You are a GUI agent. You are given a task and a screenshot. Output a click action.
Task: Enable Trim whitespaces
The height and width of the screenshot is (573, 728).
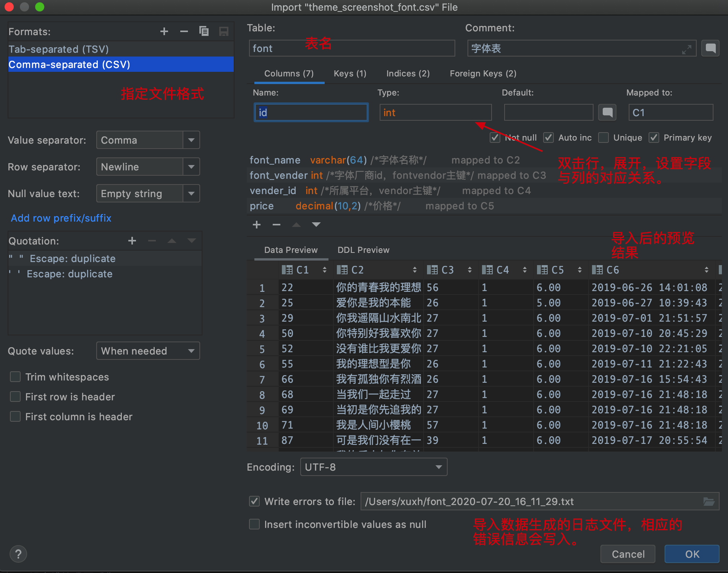coord(15,377)
